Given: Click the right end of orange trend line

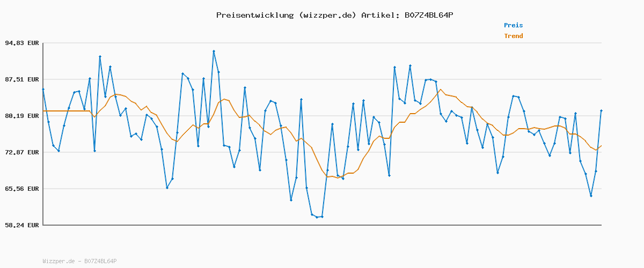Looking at the screenshot, I should point(601,146).
